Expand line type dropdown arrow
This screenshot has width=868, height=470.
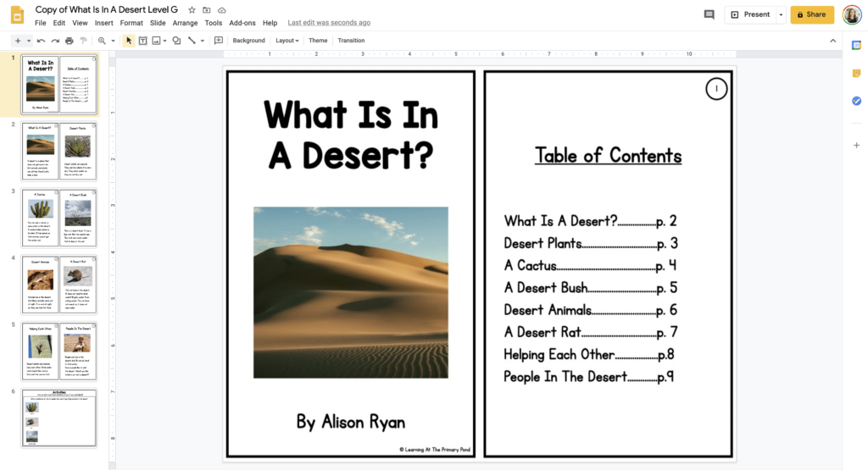tap(202, 41)
